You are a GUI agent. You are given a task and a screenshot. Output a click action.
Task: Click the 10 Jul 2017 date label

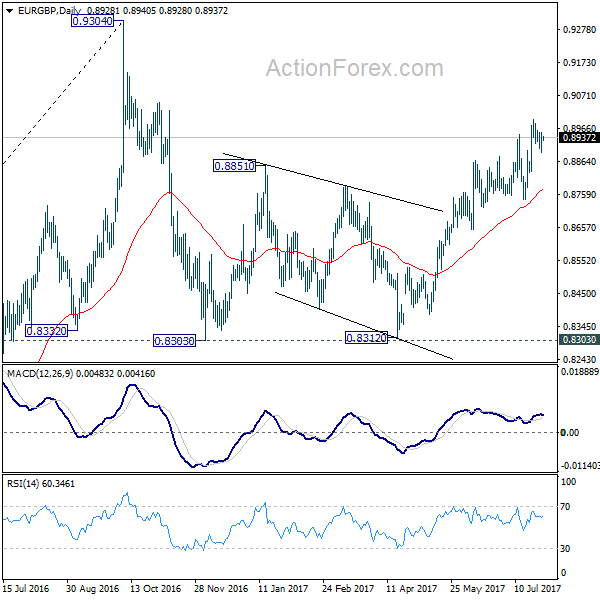(537, 588)
